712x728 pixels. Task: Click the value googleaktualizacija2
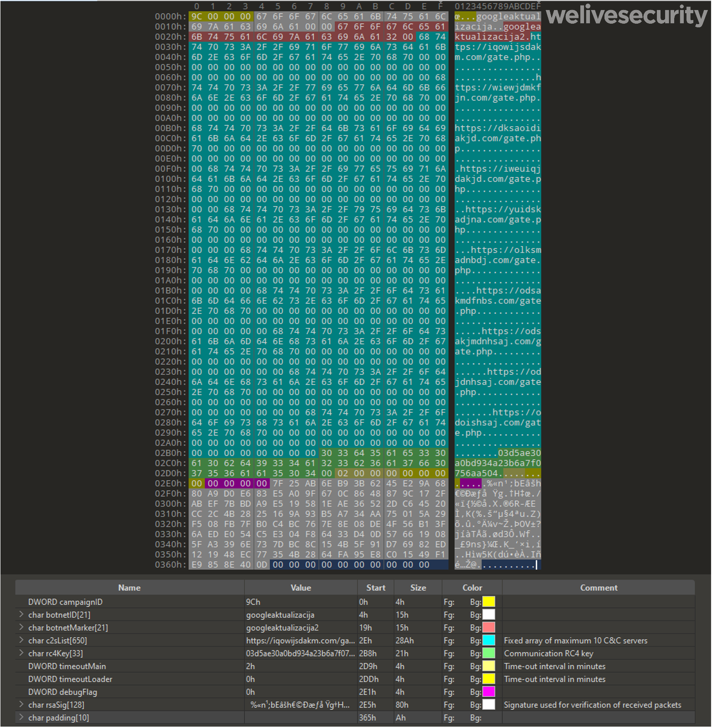[x=282, y=627]
